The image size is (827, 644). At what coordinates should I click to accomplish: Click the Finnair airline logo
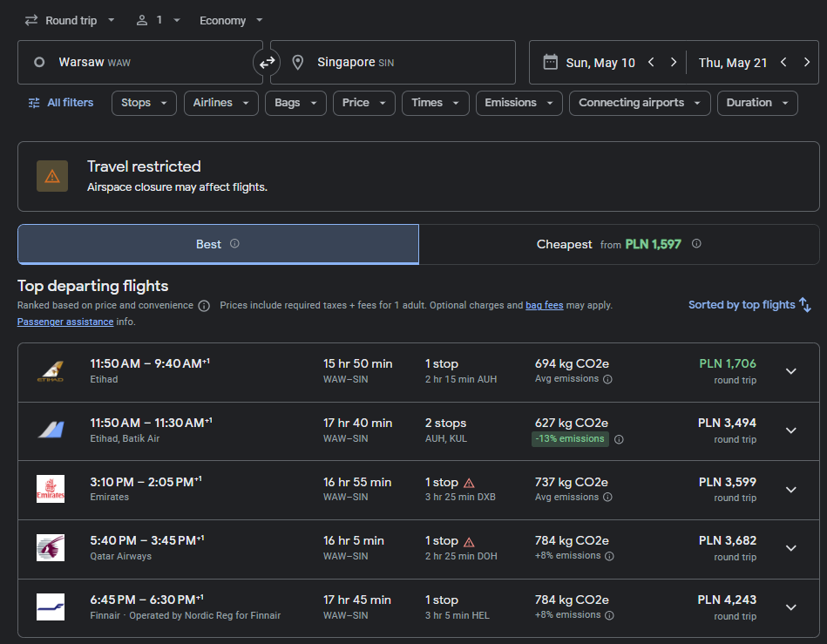pos(51,607)
